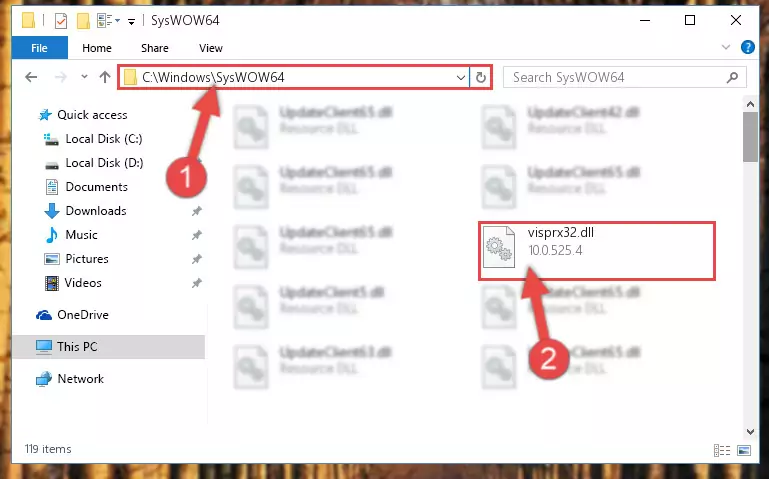Open recent locations dropdown arrow

pos(84,77)
